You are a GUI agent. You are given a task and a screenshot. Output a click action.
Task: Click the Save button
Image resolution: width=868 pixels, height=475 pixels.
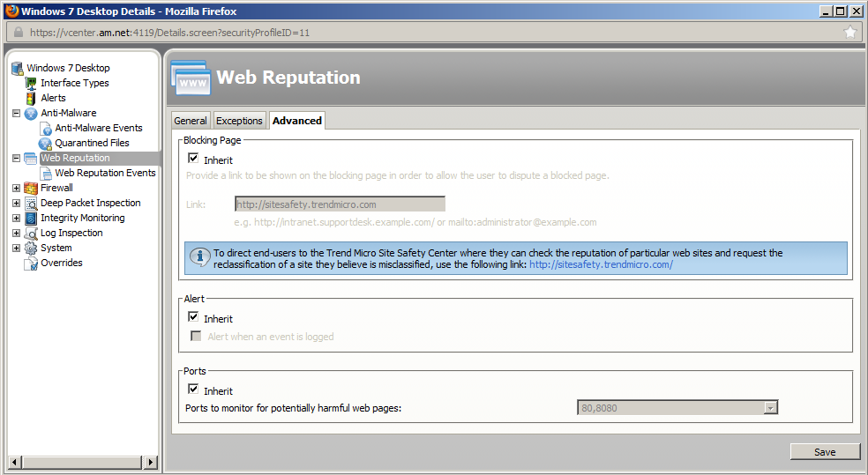click(825, 452)
